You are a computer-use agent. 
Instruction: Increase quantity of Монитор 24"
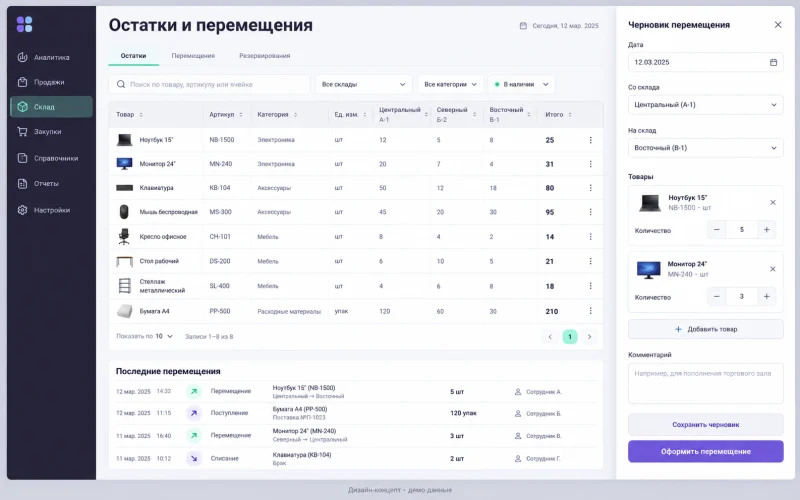[x=766, y=296]
